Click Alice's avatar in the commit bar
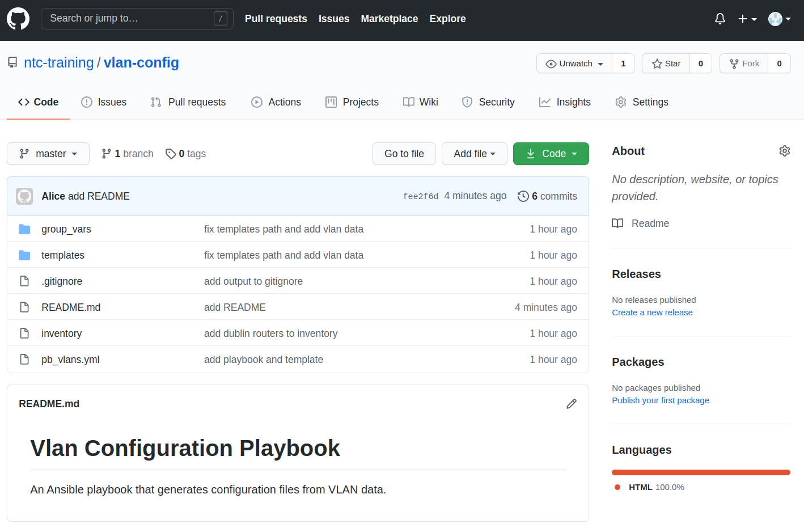804x532 pixels. (x=24, y=196)
